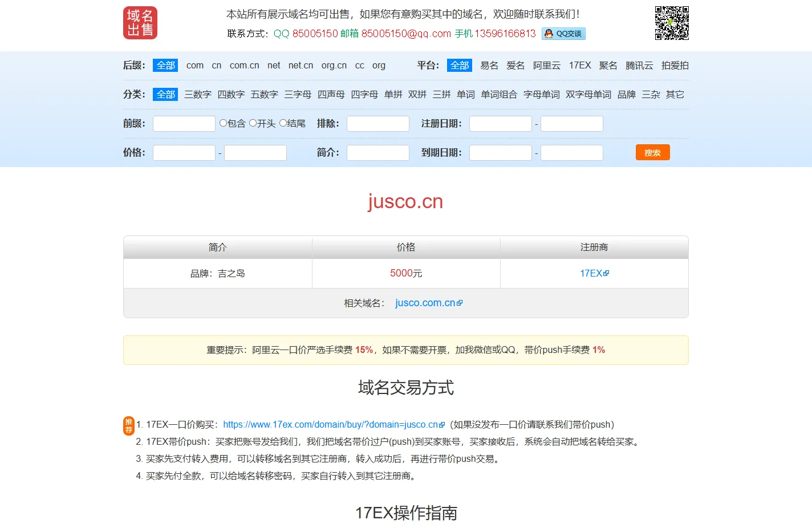Select the 结尾 radio button
The height and width of the screenshot is (532, 812).
(283, 123)
